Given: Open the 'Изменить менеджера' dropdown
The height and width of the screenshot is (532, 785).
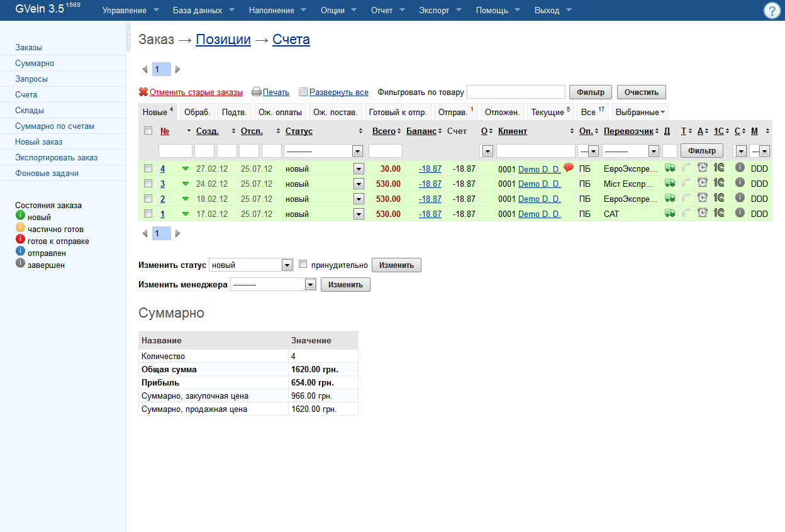Looking at the screenshot, I should (x=273, y=284).
